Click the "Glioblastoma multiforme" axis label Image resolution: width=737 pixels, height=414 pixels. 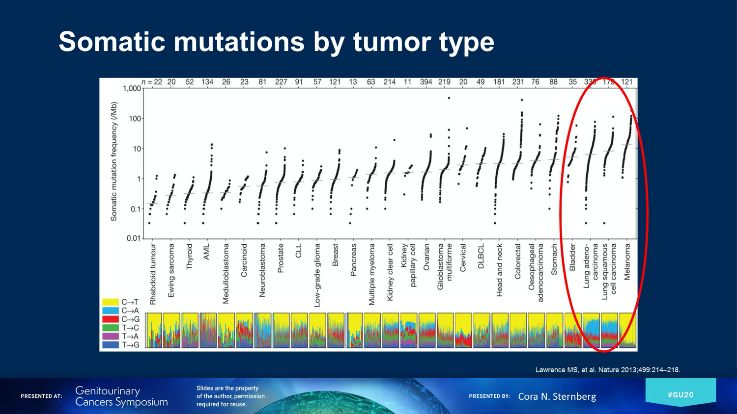coord(445,266)
